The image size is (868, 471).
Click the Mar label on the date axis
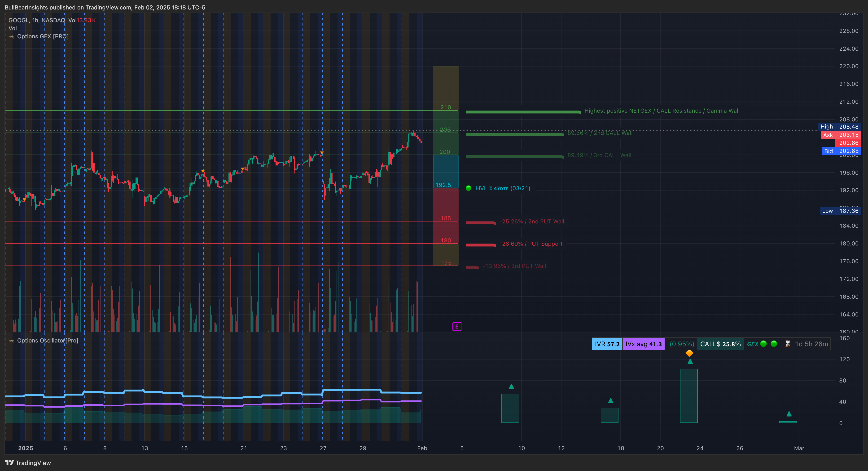click(x=799, y=448)
